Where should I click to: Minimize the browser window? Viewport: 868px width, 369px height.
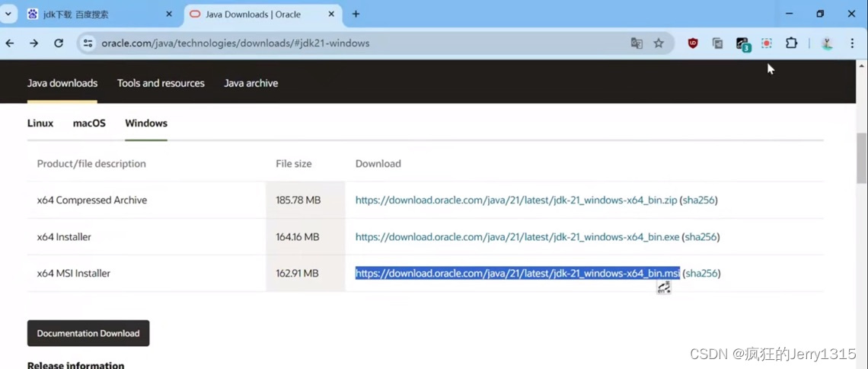point(790,14)
